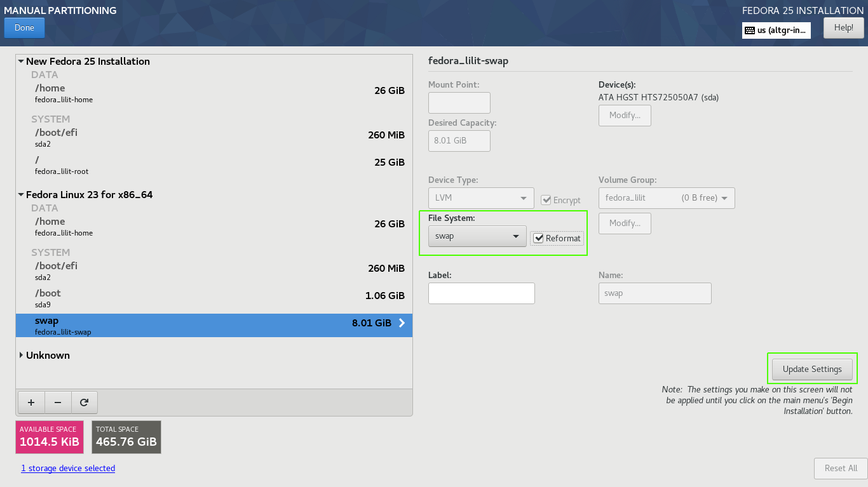868x487 pixels.
Task: Click the fedora_lilit-swap heading
Action: pyautogui.click(x=468, y=61)
